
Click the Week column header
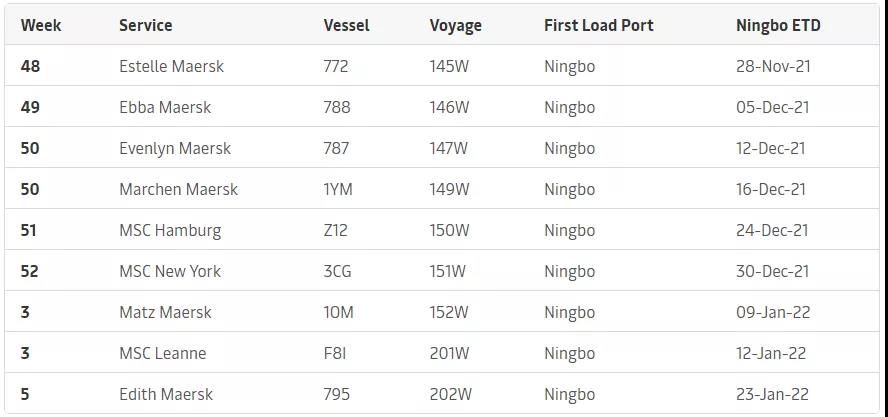(x=41, y=25)
